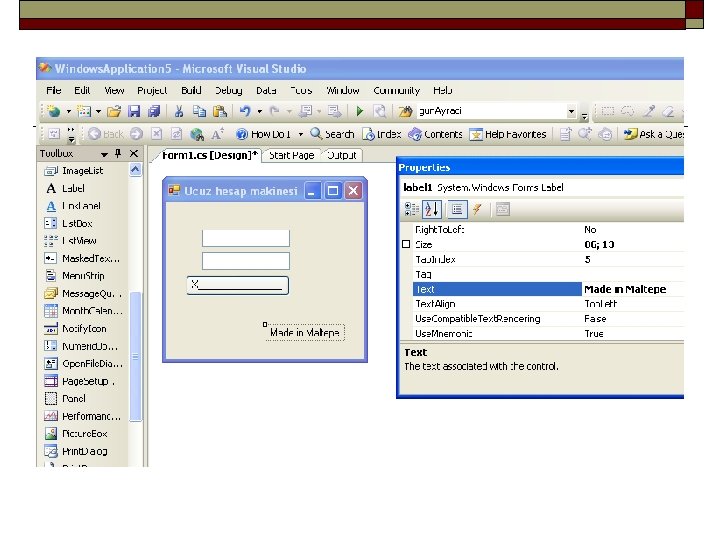This screenshot has width=720, height=540.
Task: Click the Categorized view icon in Properties
Action: (411, 209)
